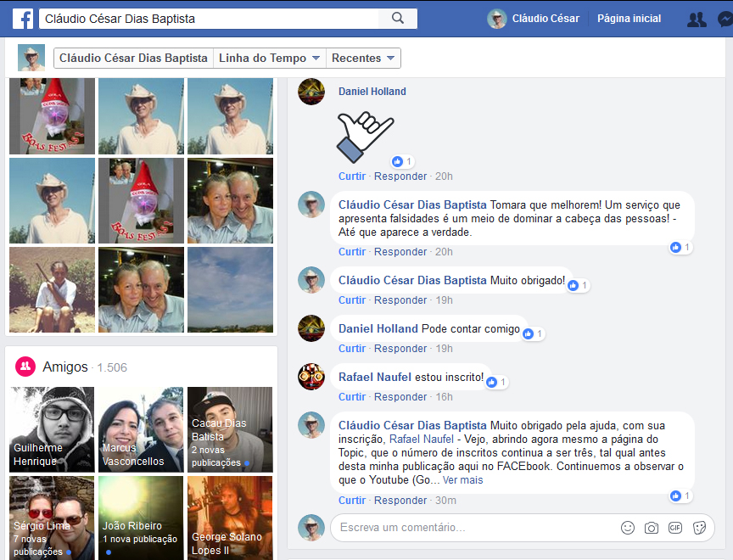Image resolution: width=733 pixels, height=560 pixels.
Task: Click the 'Escreva um comentário' field
Action: [467, 528]
